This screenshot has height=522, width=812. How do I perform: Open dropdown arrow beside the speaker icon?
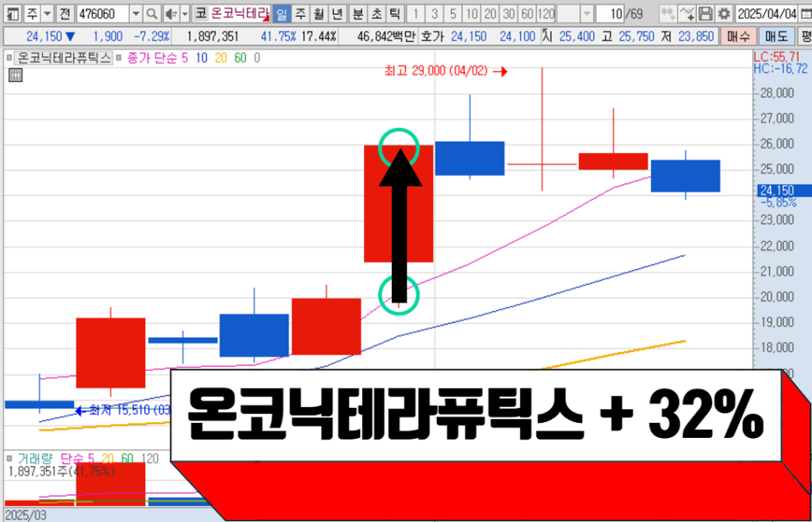[185, 14]
